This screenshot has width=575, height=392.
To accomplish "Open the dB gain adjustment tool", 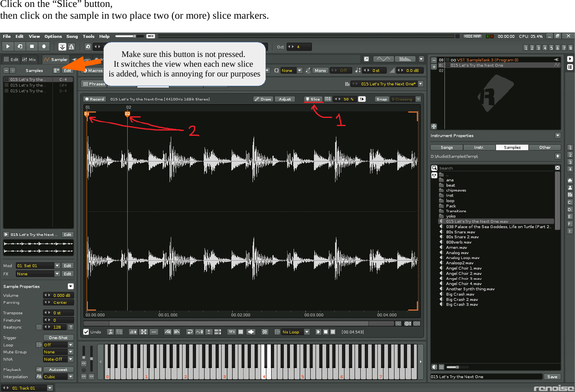I will click(x=132, y=332).
